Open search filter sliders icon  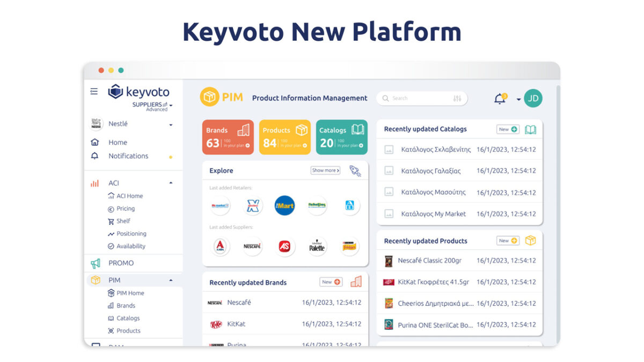(457, 99)
